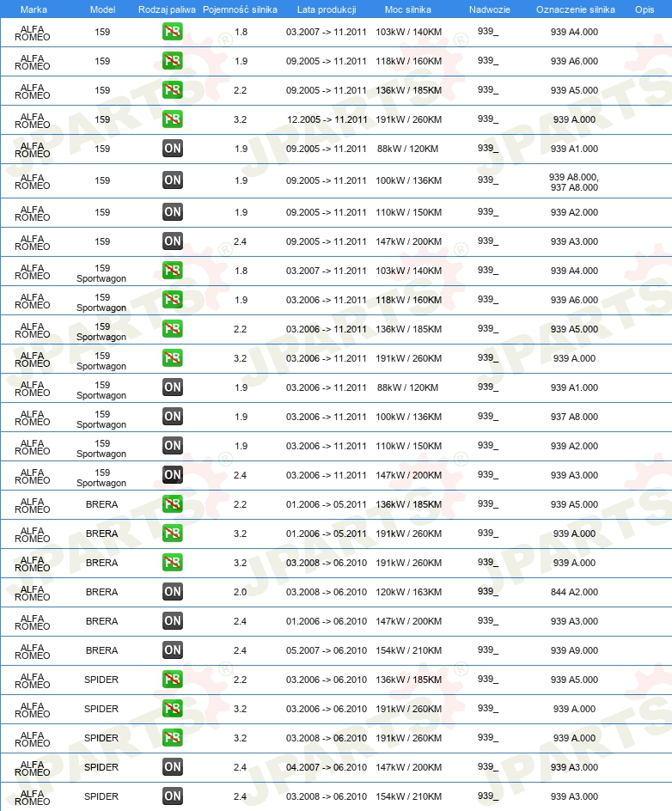
Task: Click ON diesel icon for 159 2.4 147kW
Action: 172,241
